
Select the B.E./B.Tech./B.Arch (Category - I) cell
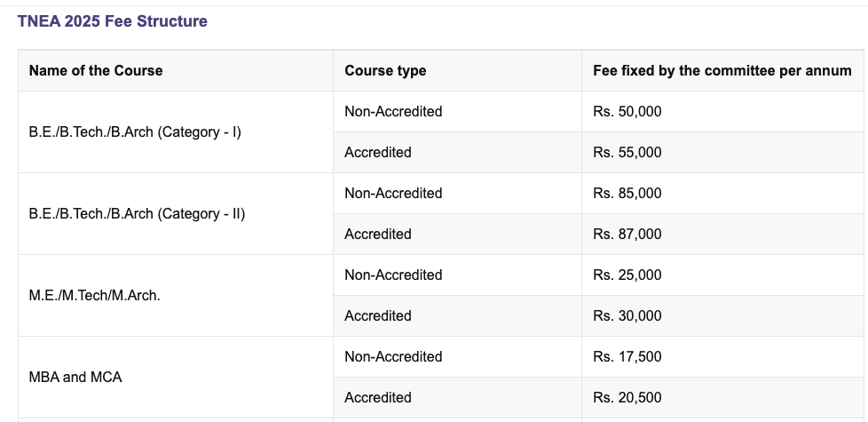coord(135,132)
